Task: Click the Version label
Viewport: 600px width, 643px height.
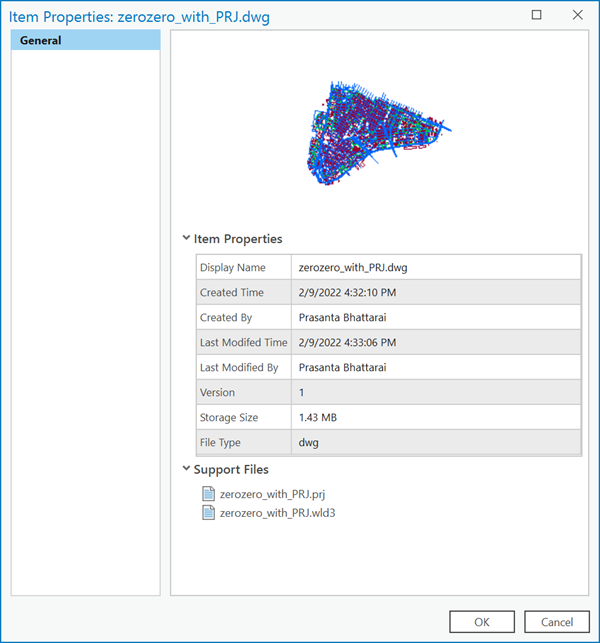Action: (x=217, y=392)
